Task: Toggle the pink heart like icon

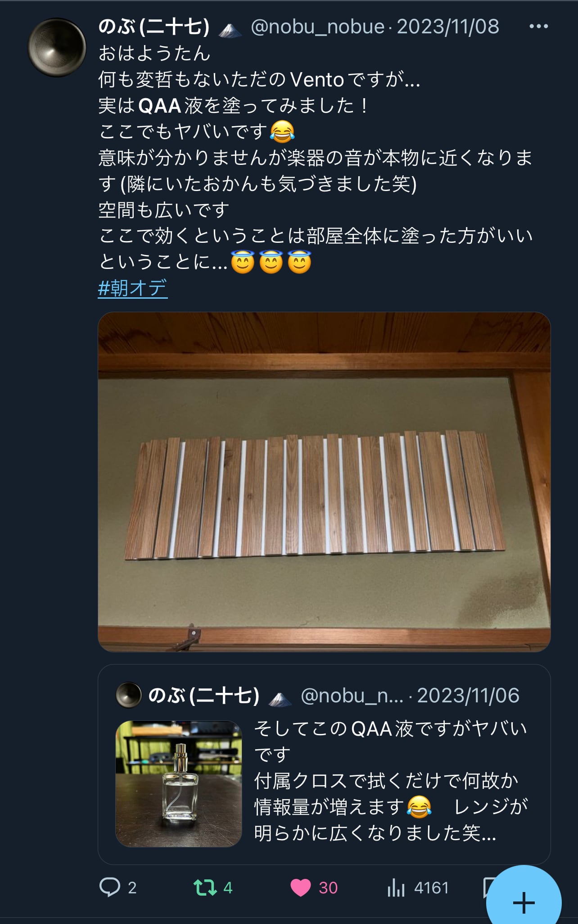Action: click(301, 888)
